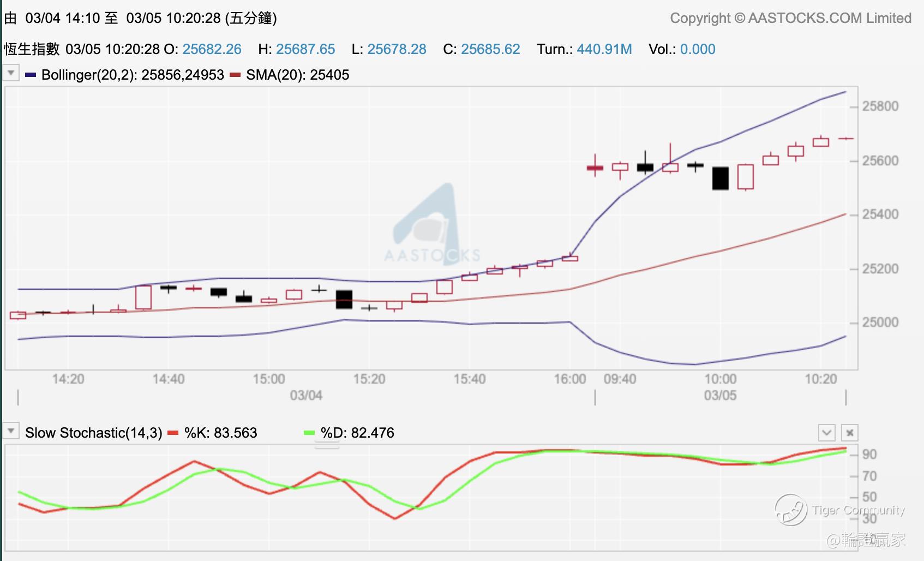Click the stochastic 70 axis label
This screenshot has height=561, width=924.
click(x=869, y=476)
